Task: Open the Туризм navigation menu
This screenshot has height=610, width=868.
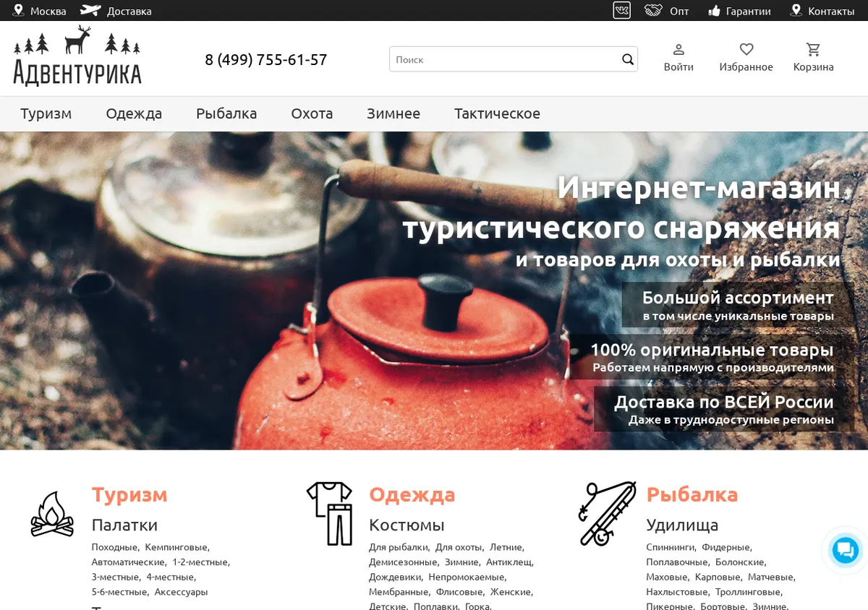Action: (x=46, y=113)
